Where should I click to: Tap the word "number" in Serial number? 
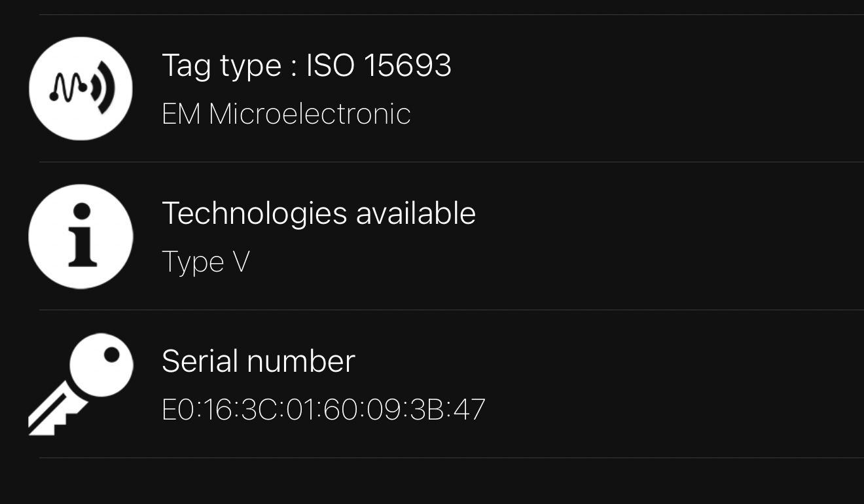291,361
